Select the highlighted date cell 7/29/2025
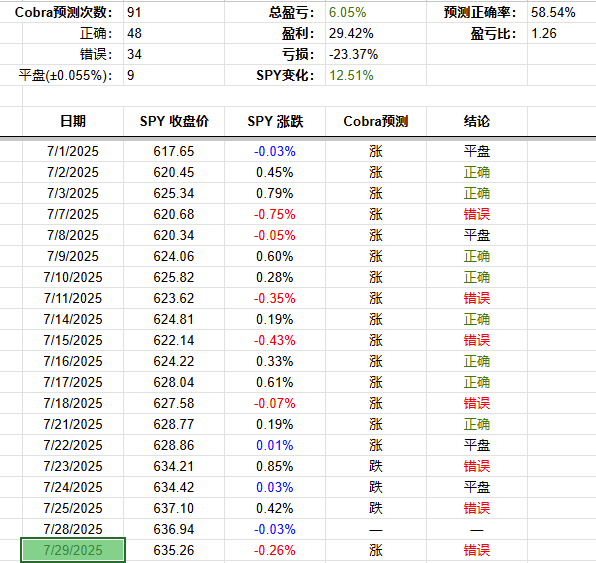This screenshot has width=596, height=563. coord(73,550)
